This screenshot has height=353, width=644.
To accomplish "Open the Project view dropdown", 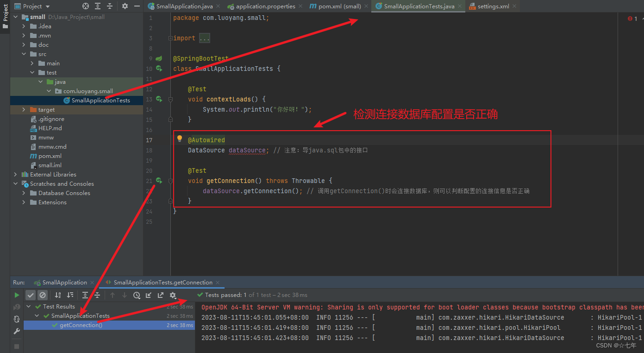I will coord(32,6).
